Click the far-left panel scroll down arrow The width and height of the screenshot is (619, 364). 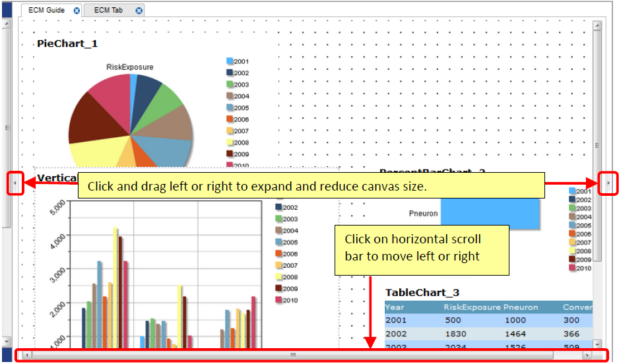click(7, 341)
